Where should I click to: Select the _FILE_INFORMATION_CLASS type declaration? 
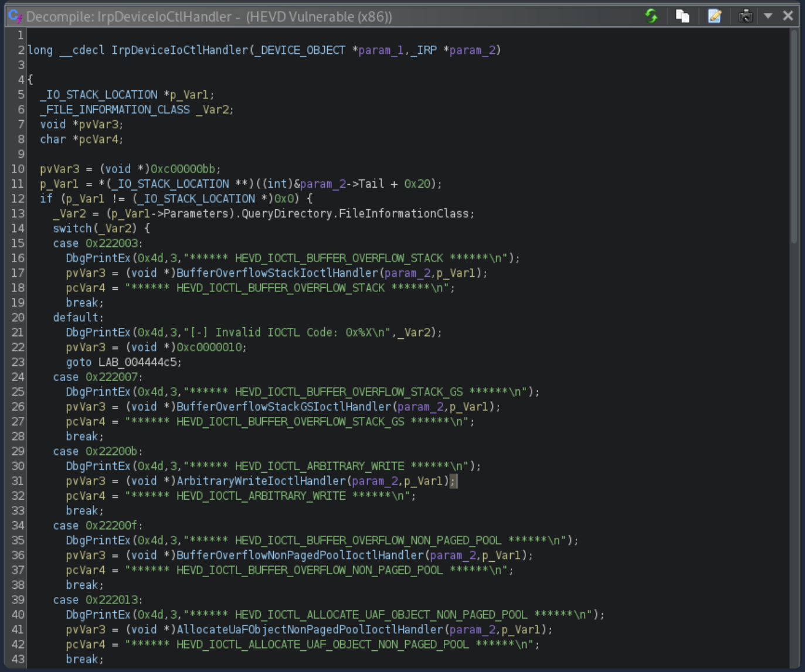[114, 110]
